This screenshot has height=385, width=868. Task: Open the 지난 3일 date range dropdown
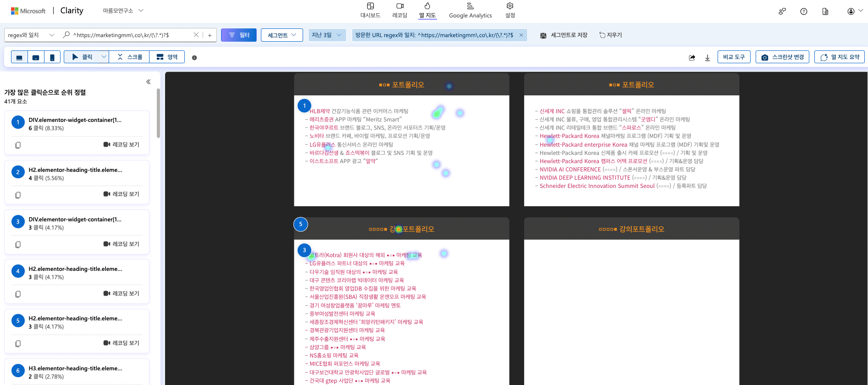coord(327,35)
